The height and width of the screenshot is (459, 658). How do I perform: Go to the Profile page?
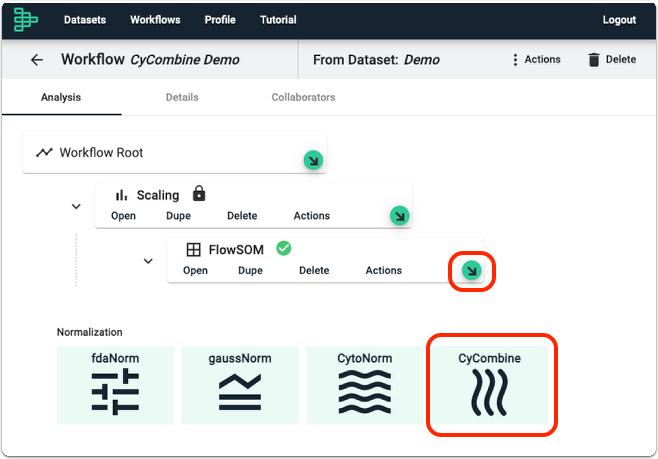[x=220, y=20]
